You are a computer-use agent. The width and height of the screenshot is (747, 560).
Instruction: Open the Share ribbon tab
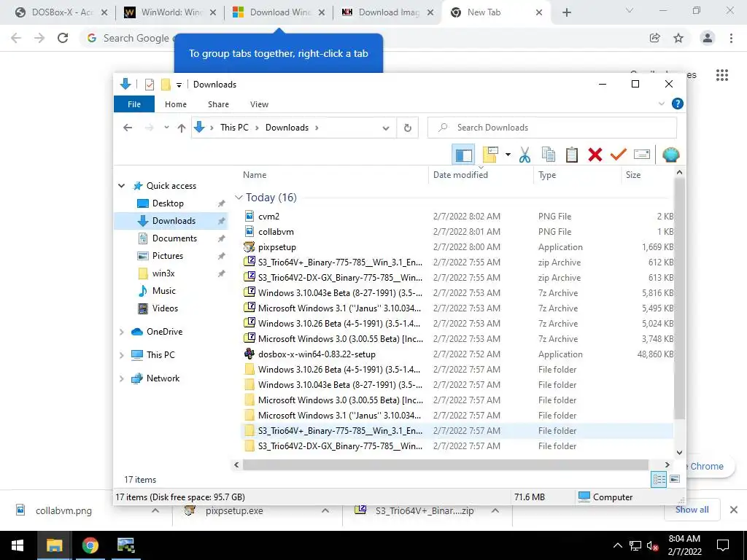tap(218, 104)
